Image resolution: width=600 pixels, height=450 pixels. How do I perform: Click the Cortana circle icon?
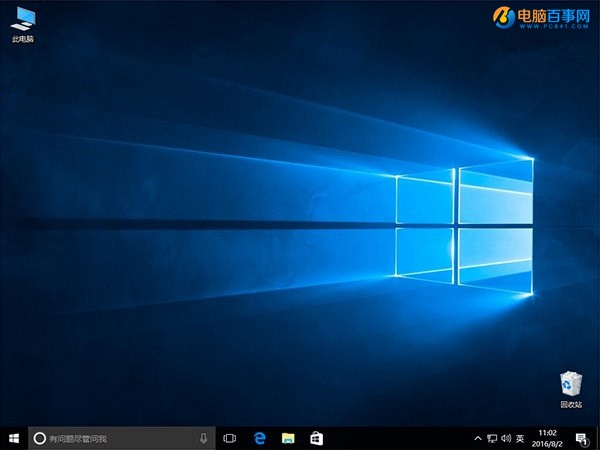(39, 438)
